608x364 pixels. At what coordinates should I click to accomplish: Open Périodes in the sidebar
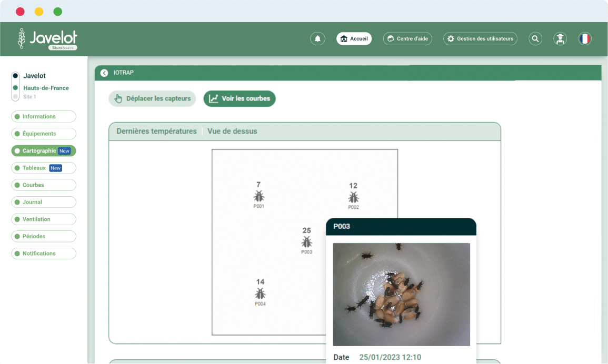click(x=44, y=236)
